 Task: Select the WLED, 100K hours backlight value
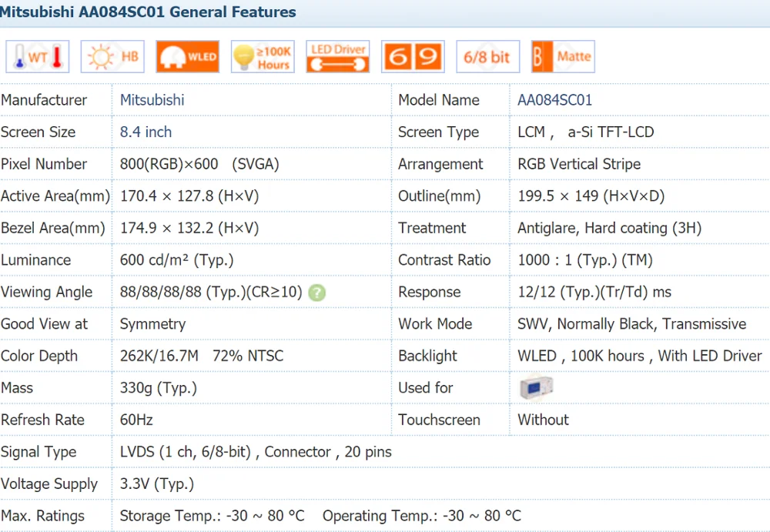640,356
